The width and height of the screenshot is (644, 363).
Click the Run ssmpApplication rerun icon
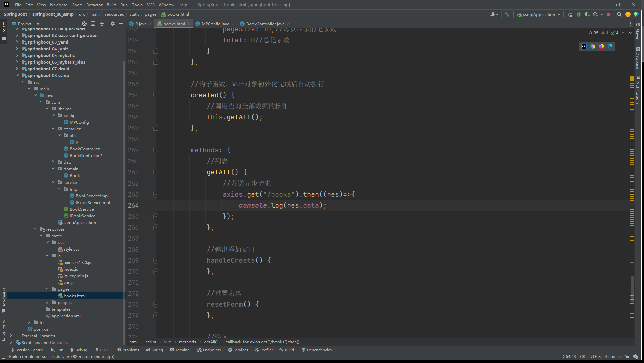tap(570, 14)
